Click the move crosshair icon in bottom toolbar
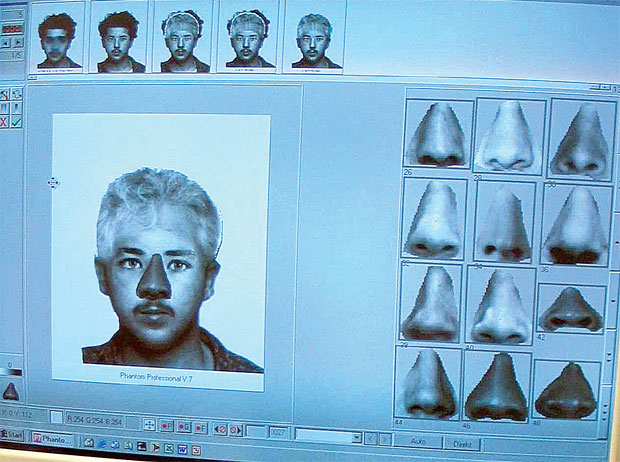The width and height of the screenshot is (620, 462). [149, 425]
